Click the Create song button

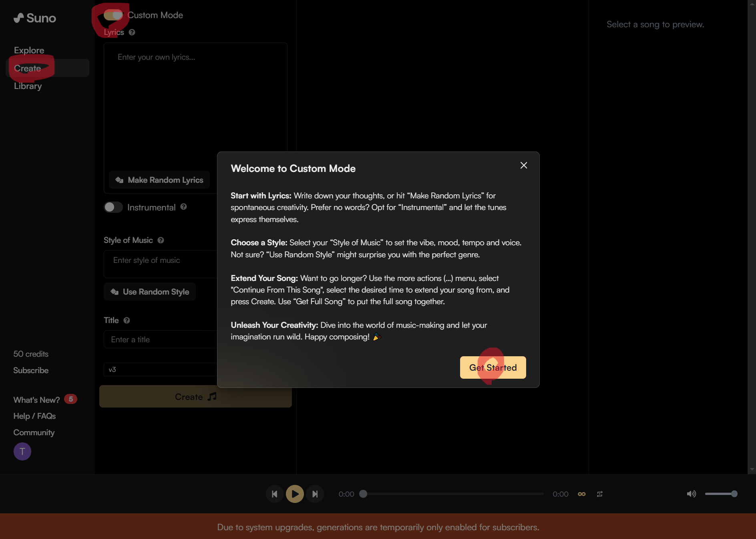tap(195, 397)
